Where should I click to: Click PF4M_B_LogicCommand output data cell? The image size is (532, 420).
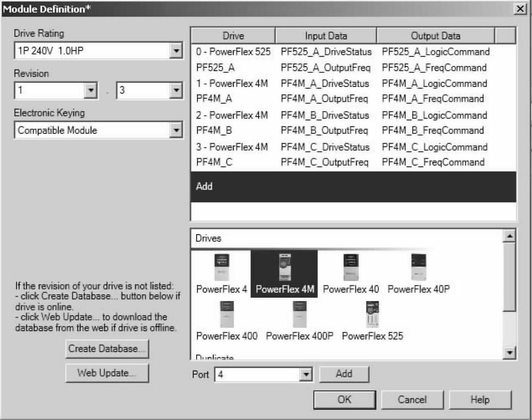(434, 115)
